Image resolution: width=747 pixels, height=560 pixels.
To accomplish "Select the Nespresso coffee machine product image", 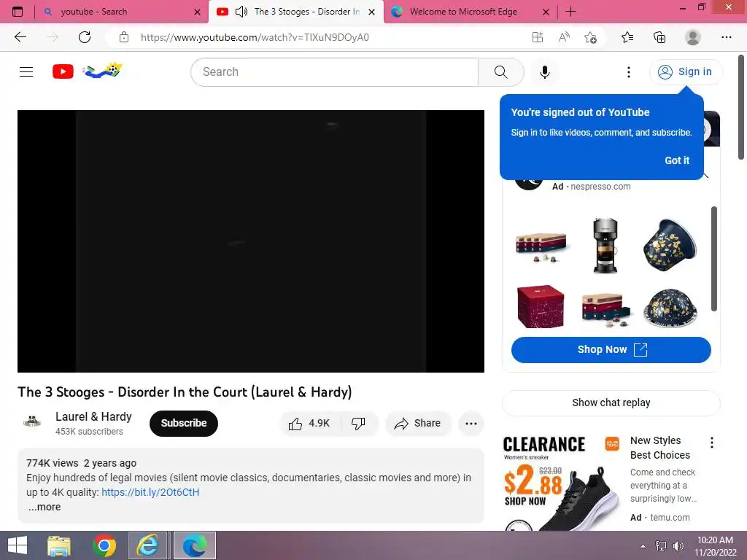I will pos(605,246).
